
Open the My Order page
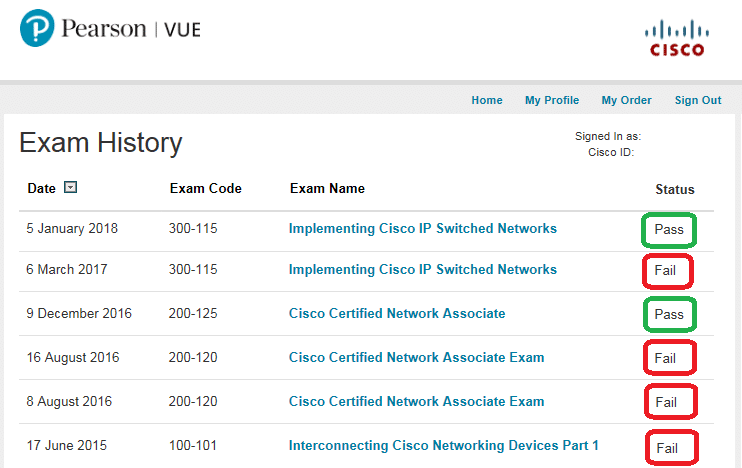pyautogui.click(x=626, y=100)
